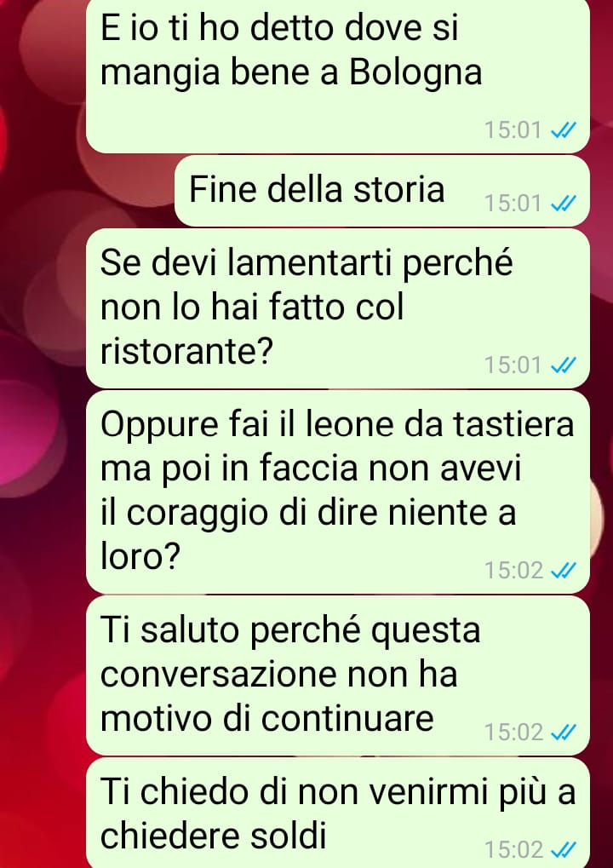
Task: Tap the word 'Bologna' in first message
Action: point(415,73)
